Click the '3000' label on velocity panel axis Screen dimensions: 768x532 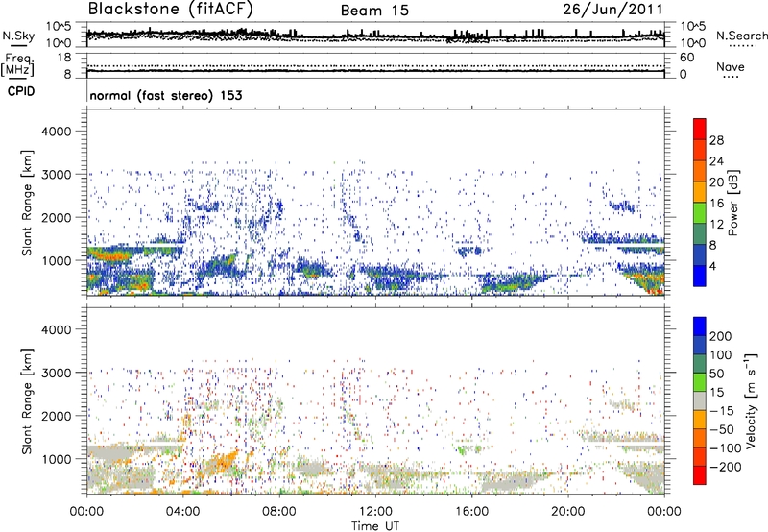[56, 373]
